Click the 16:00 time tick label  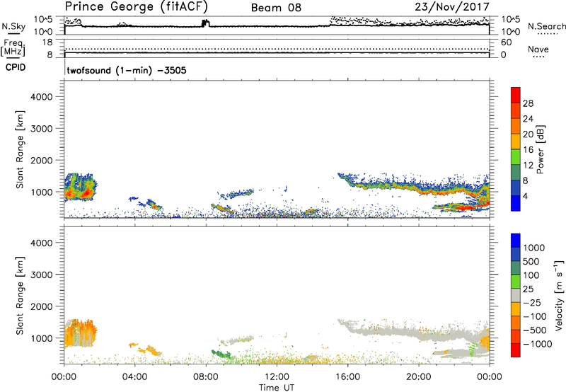pos(347,377)
